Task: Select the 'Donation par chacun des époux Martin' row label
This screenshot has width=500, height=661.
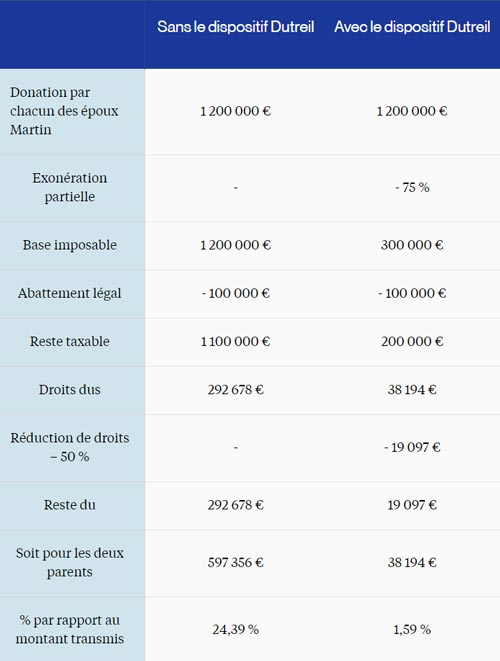Action: click(64, 111)
